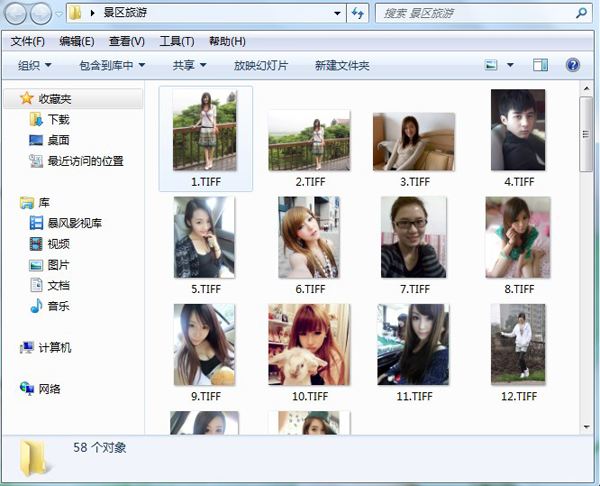The image size is (600, 486).
Task: Click the search box 搜索 景区旅游
Action: tap(484, 13)
